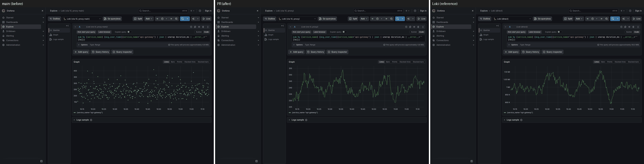Click Sign in link in Loki (reference) panel
The height and width of the screenshot is (164, 644).
pyautogui.click(x=638, y=11)
